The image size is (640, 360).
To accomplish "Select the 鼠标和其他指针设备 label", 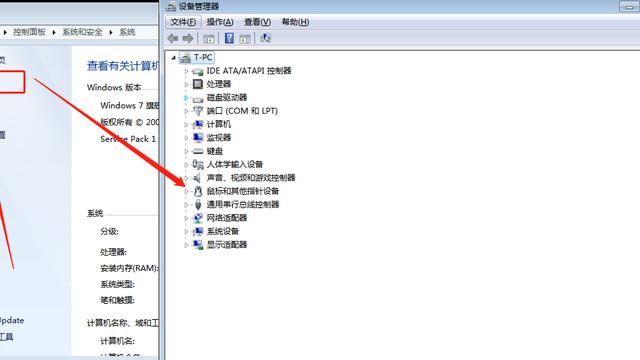I will coord(242,191).
